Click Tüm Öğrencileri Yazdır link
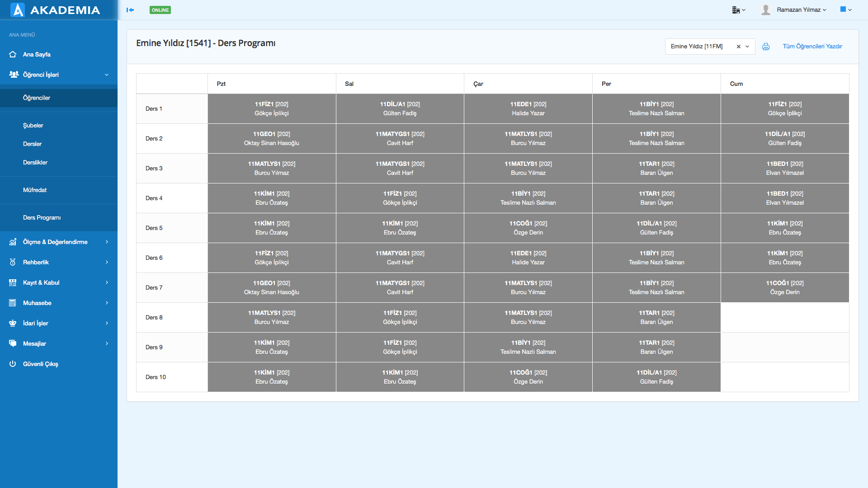868x488 pixels. click(x=812, y=47)
